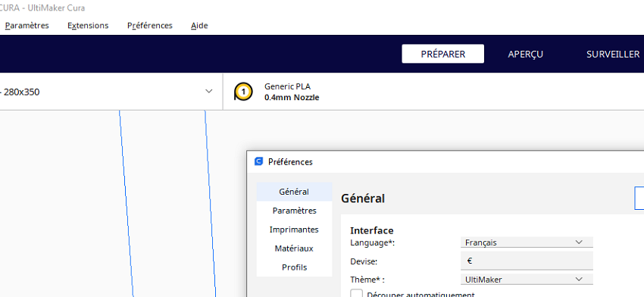Switch to the SURVEILLER stage
644x297 pixels.
(613, 54)
